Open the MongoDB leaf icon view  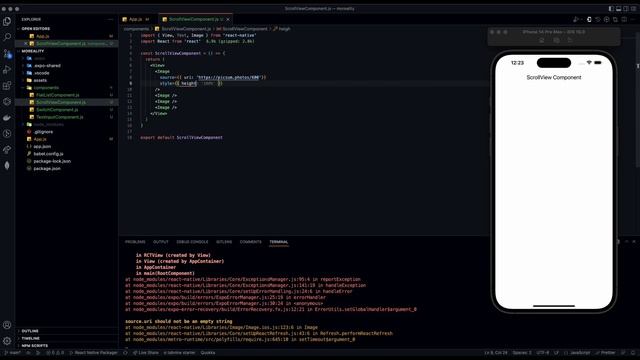coord(7,165)
